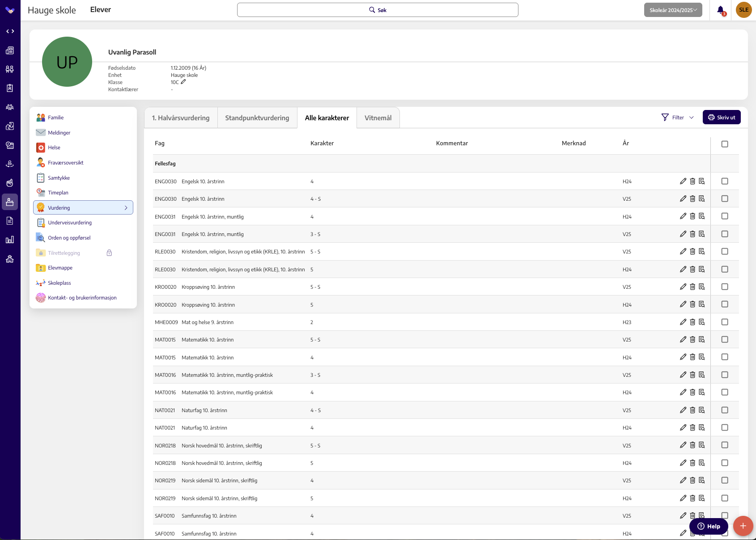Tick checkbox for Matematikk 10. årstrinn V25
This screenshot has width=756, height=540.
[725, 339]
